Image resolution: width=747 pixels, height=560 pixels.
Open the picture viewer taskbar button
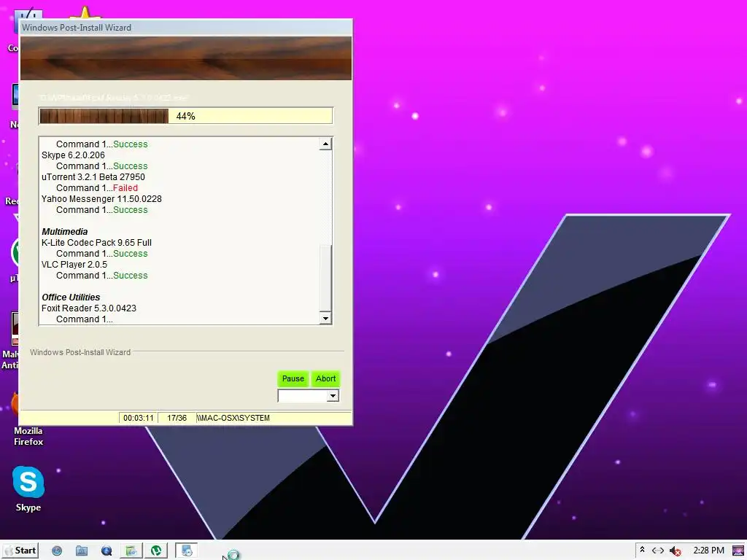131,551
